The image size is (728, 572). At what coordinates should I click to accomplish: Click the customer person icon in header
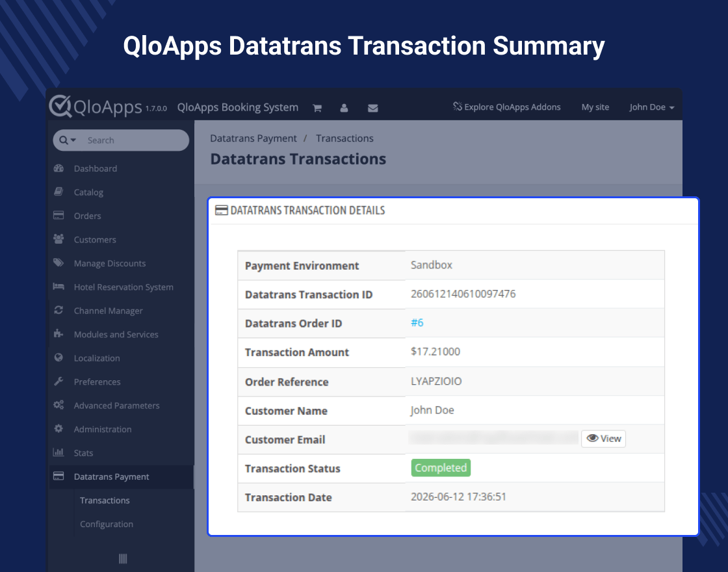344,108
